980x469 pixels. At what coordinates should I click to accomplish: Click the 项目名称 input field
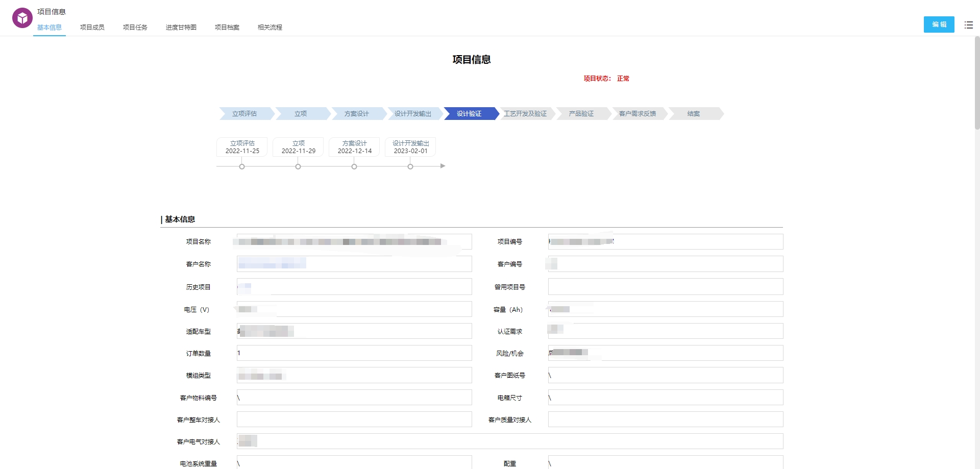[354, 241]
